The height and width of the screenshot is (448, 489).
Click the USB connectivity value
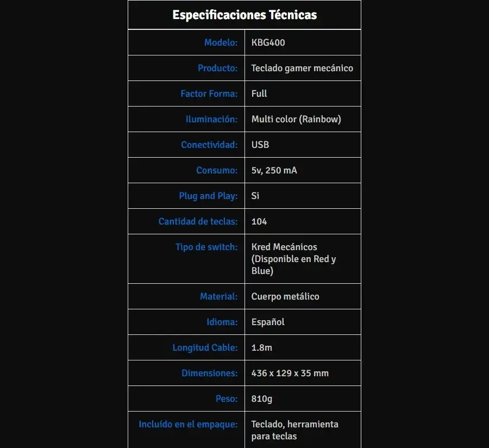260,145
